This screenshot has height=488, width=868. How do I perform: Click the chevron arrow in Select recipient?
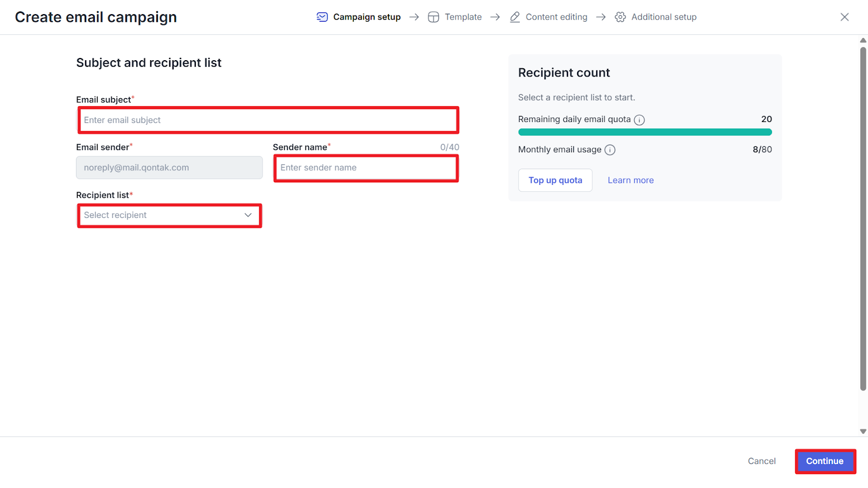coord(248,215)
